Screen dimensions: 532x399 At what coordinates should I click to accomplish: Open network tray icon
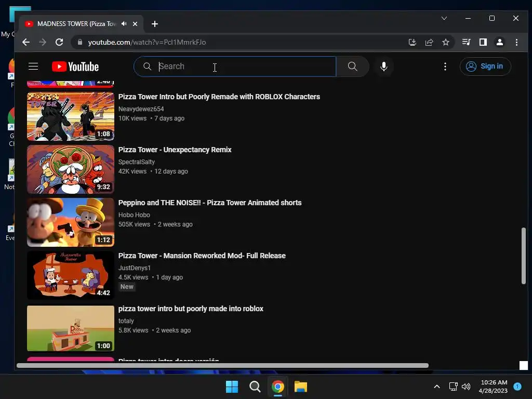click(453, 387)
